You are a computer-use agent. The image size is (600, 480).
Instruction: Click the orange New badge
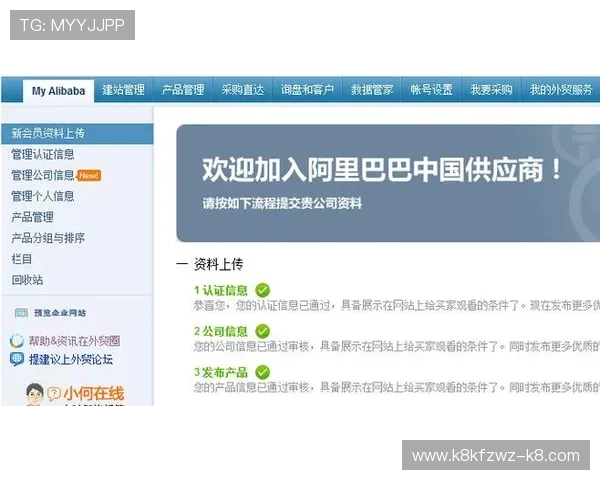pyautogui.click(x=89, y=175)
